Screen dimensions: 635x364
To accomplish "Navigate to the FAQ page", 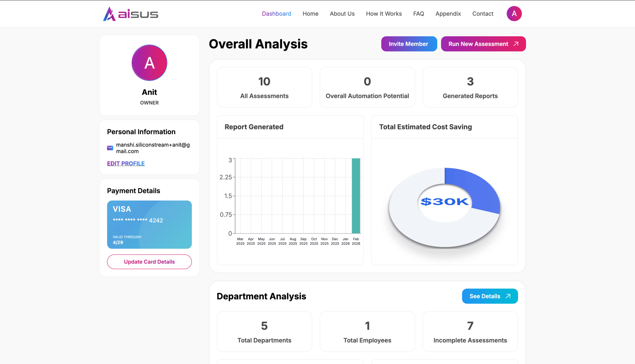I will click(418, 14).
